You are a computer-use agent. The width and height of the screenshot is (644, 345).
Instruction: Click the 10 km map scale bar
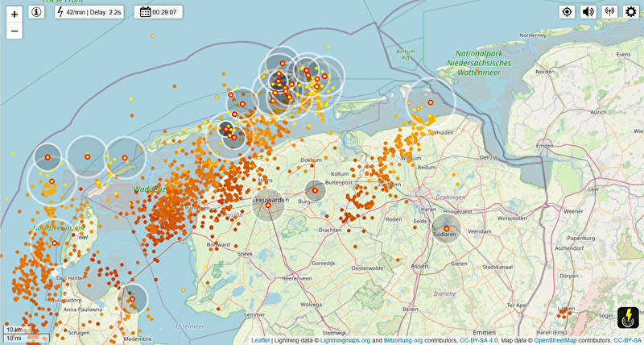click(19, 330)
